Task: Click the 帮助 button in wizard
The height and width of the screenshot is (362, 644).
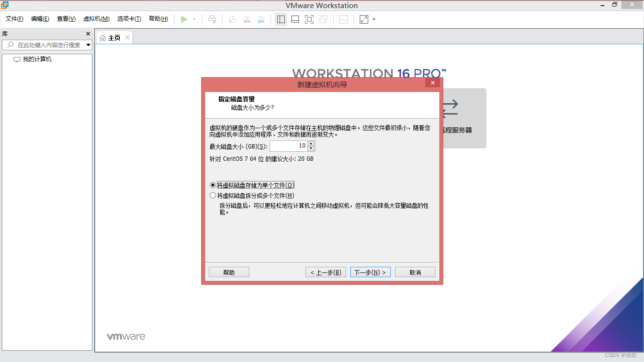Action: [229, 272]
